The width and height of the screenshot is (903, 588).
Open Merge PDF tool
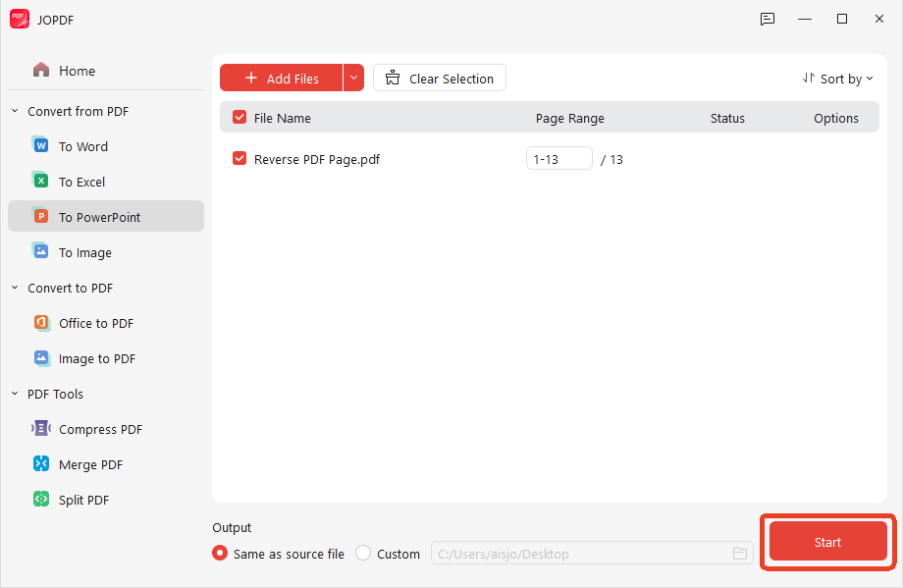click(x=106, y=464)
